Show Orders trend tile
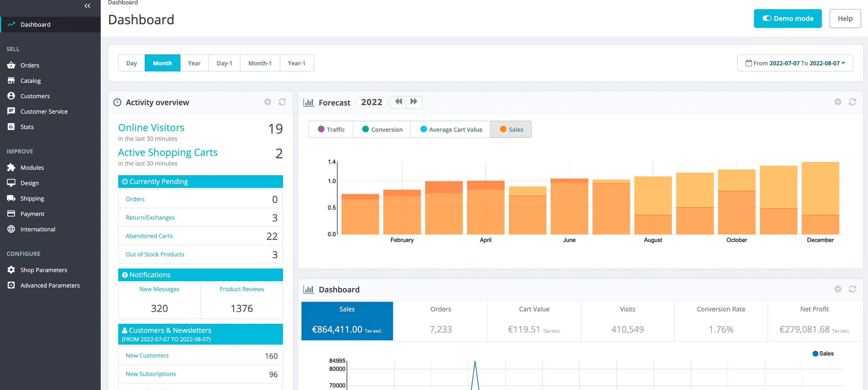The image size is (868, 390). point(441,321)
